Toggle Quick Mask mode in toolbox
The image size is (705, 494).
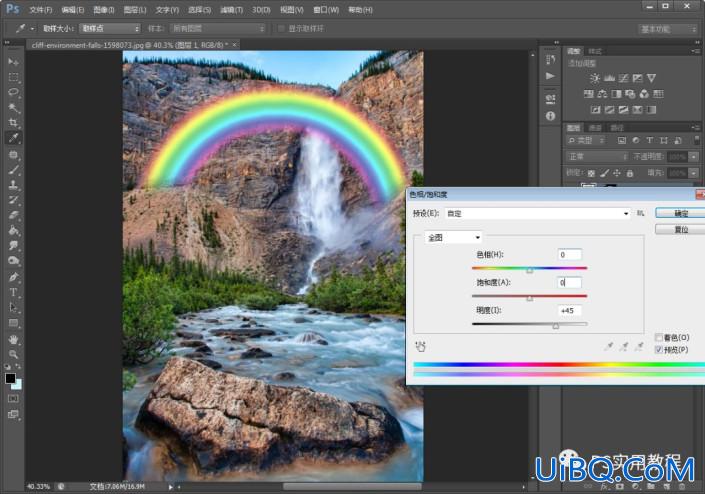point(13,399)
